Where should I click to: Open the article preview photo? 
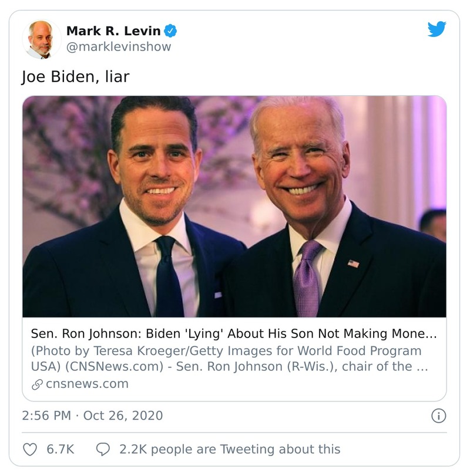pyautogui.click(x=234, y=206)
